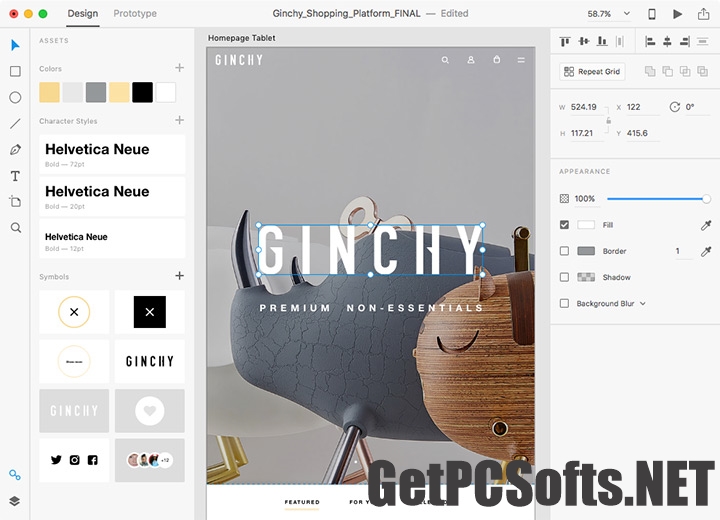Switch to the Design tab
720x520 pixels.
click(83, 14)
